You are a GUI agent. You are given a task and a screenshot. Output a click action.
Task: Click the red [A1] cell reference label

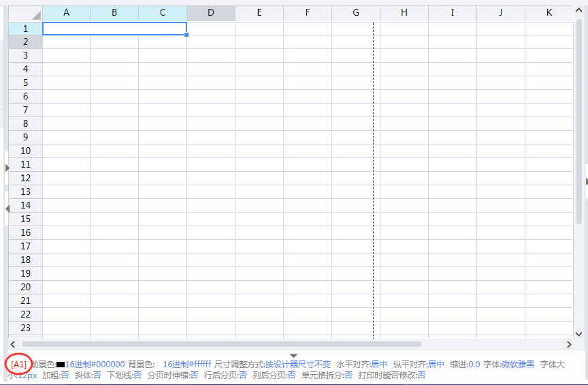point(19,365)
